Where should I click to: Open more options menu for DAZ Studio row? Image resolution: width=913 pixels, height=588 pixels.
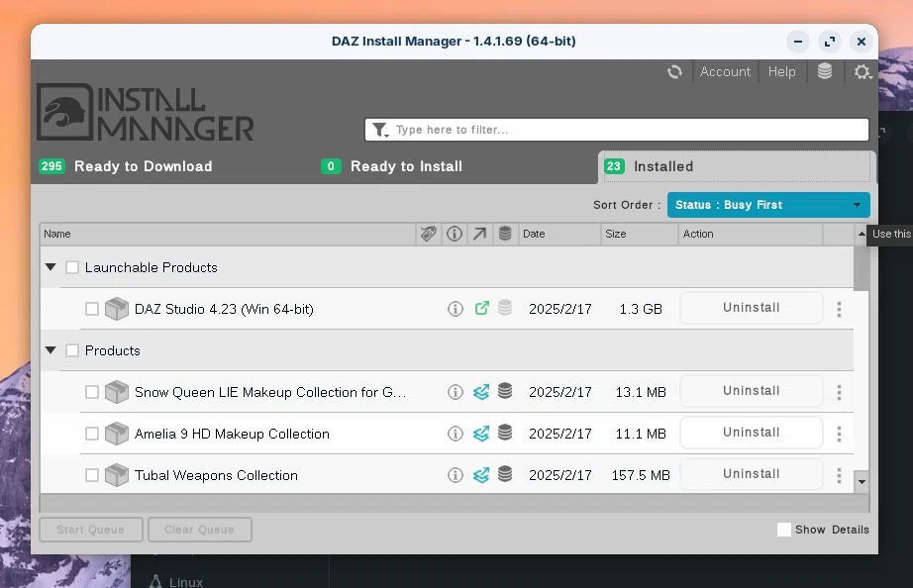pos(839,309)
